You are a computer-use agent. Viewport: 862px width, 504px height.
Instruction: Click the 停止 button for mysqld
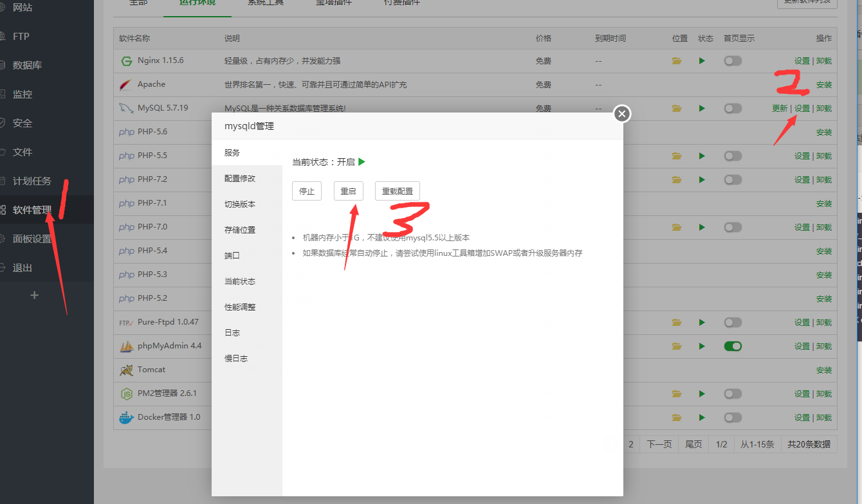(x=307, y=191)
